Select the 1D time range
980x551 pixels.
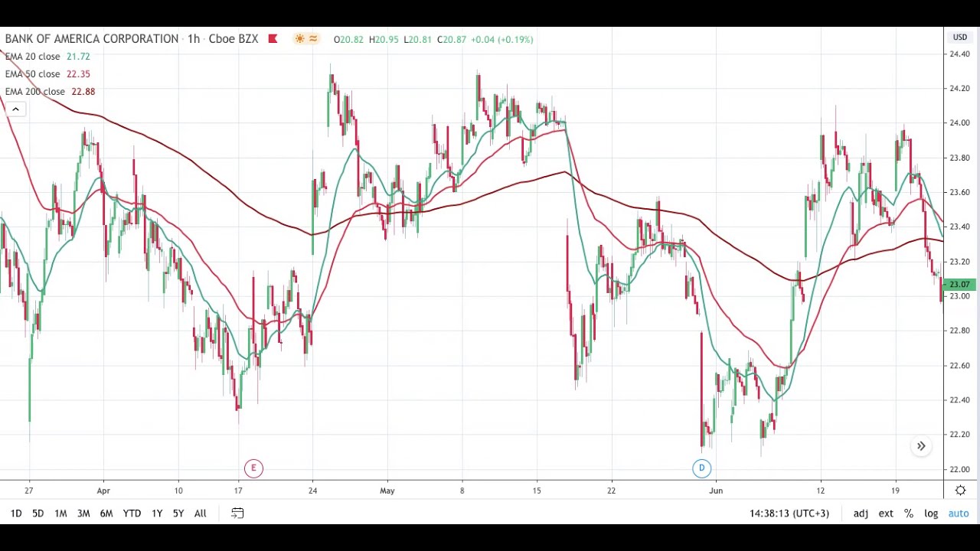pyautogui.click(x=16, y=514)
